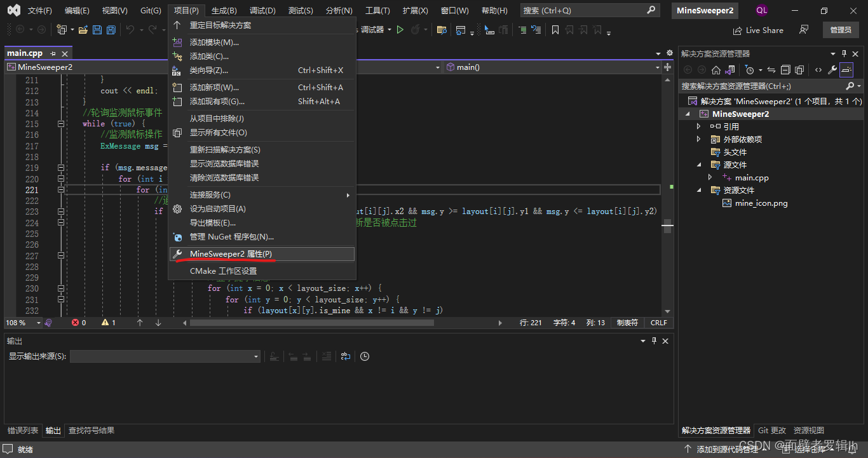Click the Find in Files icon
Image resolution: width=868 pixels, height=458 pixels.
(442, 30)
